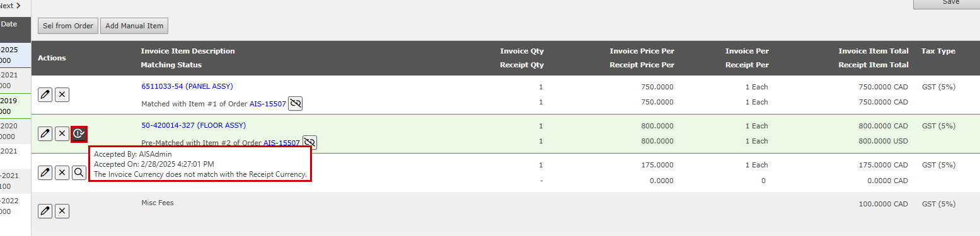
Task: Click the Date column header
Action: point(9,24)
